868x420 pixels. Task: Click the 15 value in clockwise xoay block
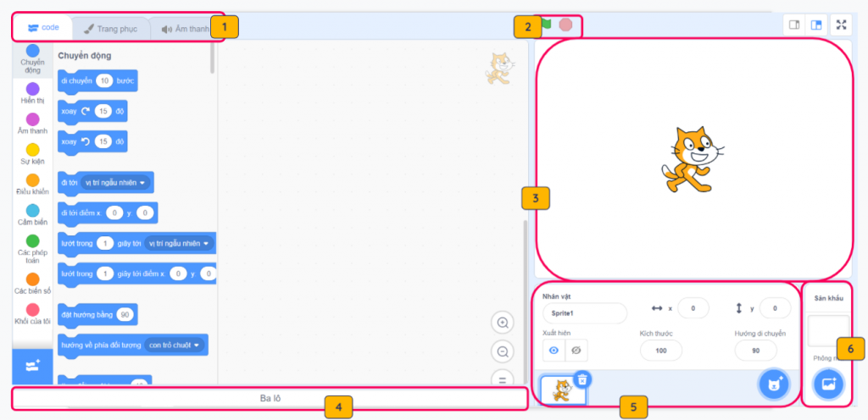click(103, 111)
